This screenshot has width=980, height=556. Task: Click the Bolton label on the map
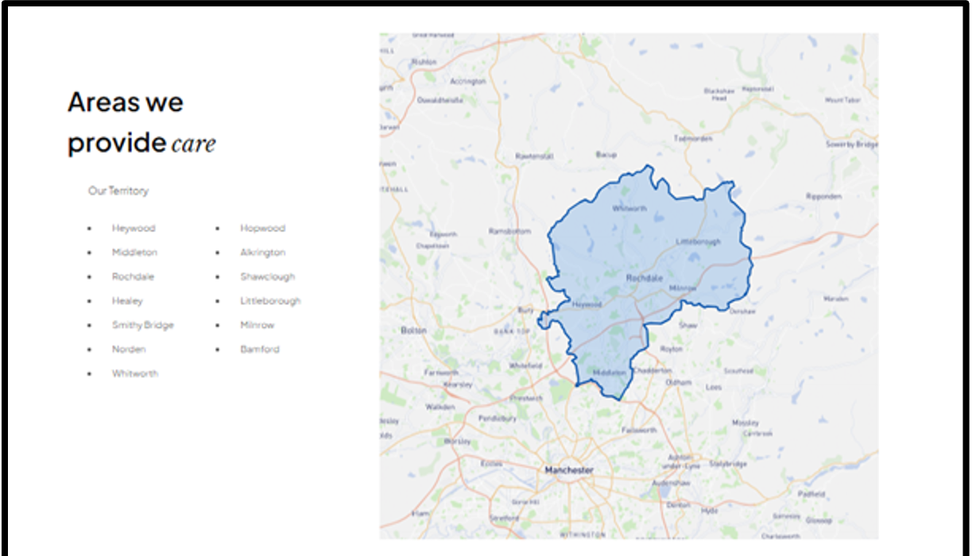click(x=413, y=330)
